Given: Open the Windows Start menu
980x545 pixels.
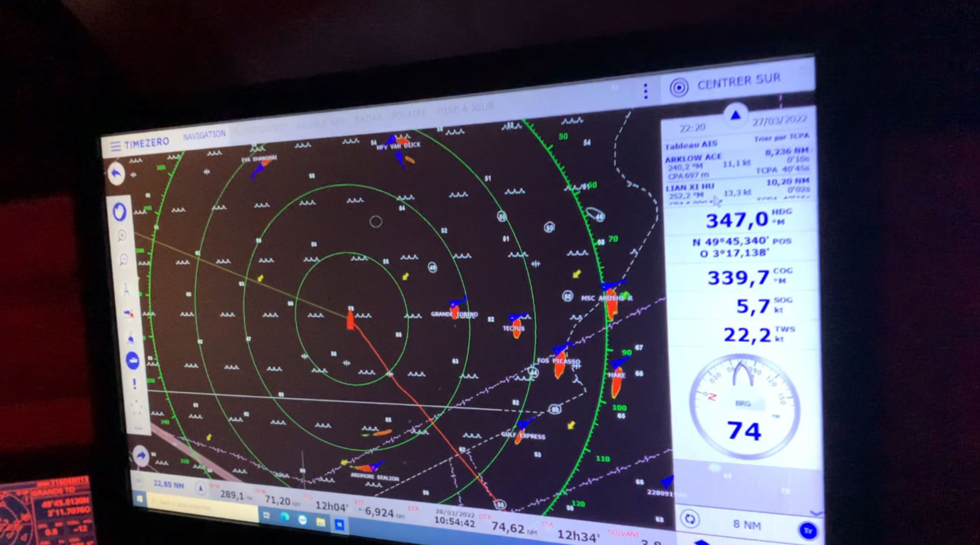Looking at the screenshot, I should tap(139, 498).
